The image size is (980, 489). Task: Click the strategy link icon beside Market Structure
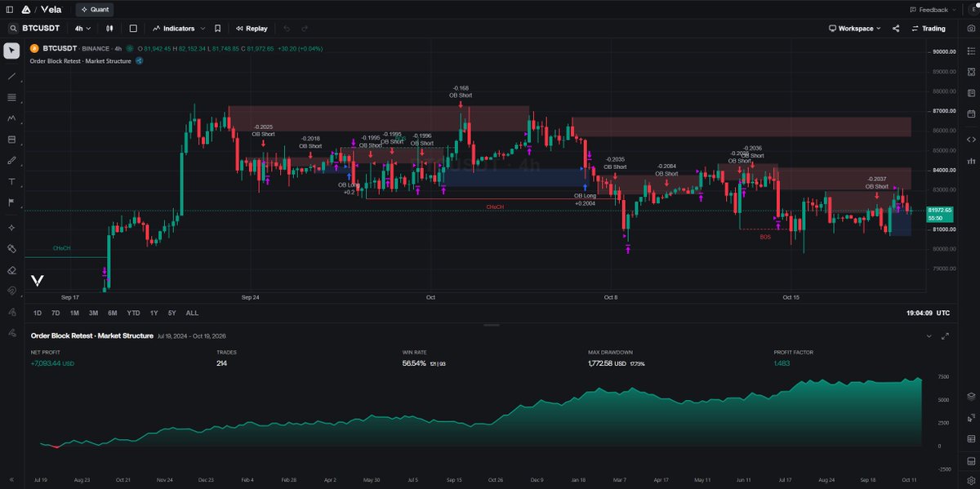coord(140,61)
